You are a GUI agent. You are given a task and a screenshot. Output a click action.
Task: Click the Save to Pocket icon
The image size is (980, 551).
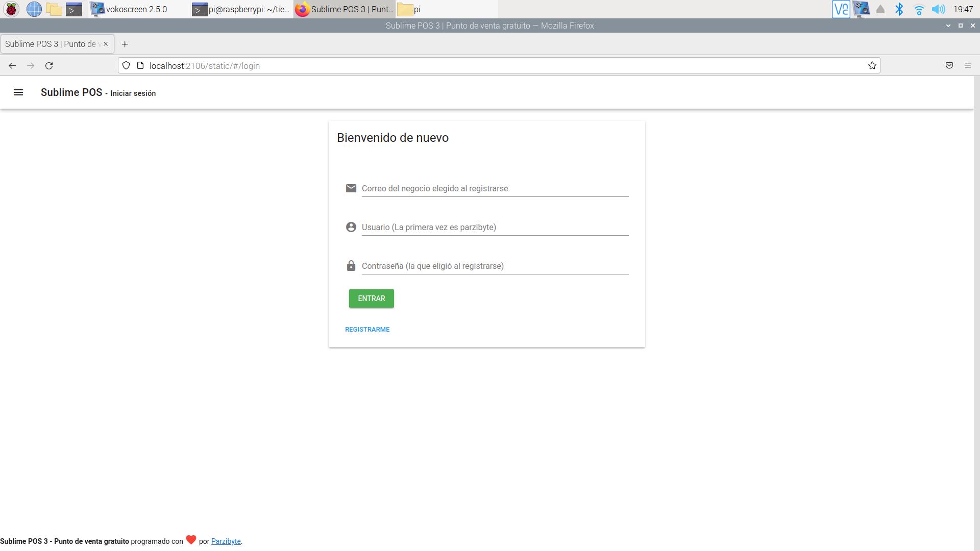(949, 66)
